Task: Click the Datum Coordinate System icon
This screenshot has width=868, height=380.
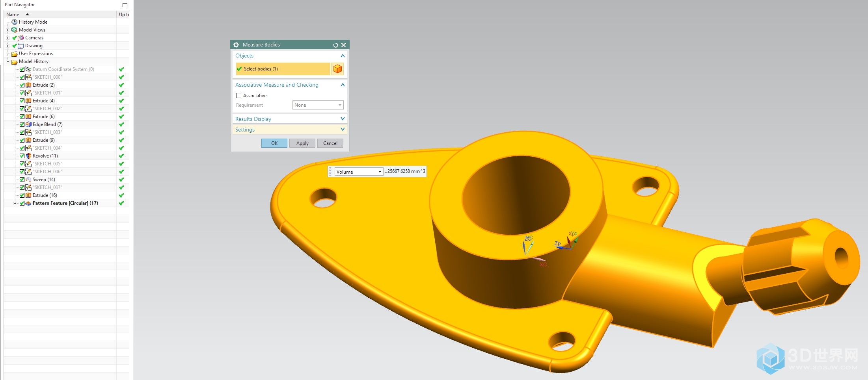Action: pos(28,69)
